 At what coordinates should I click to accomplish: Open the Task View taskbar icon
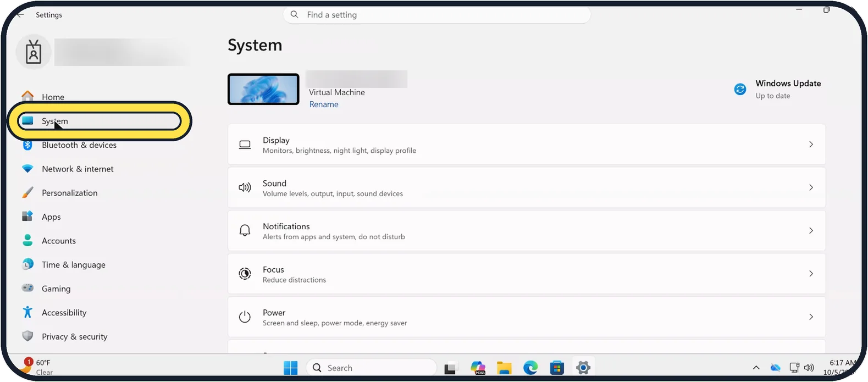450,368
